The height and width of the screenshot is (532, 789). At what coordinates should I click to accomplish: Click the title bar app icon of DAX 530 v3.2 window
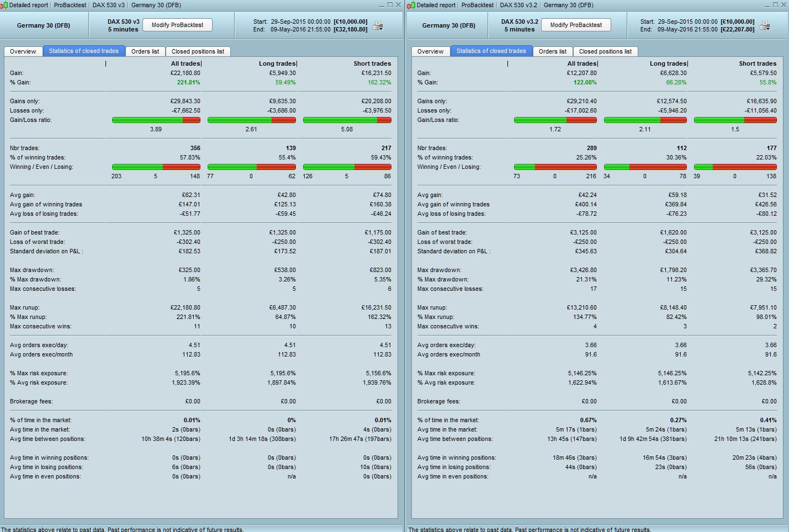click(411, 5)
